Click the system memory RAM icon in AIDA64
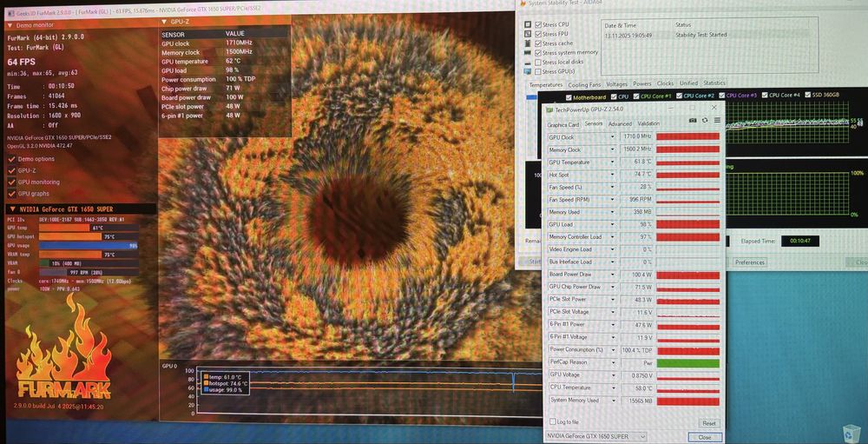The image size is (868, 444). point(528,53)
